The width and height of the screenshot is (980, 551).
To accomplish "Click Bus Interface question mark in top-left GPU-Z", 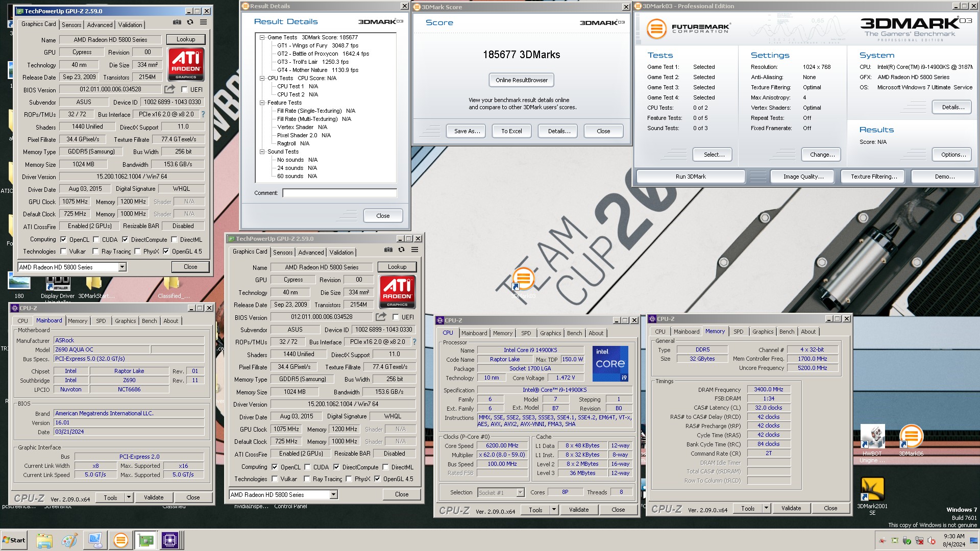I will 203,114.
